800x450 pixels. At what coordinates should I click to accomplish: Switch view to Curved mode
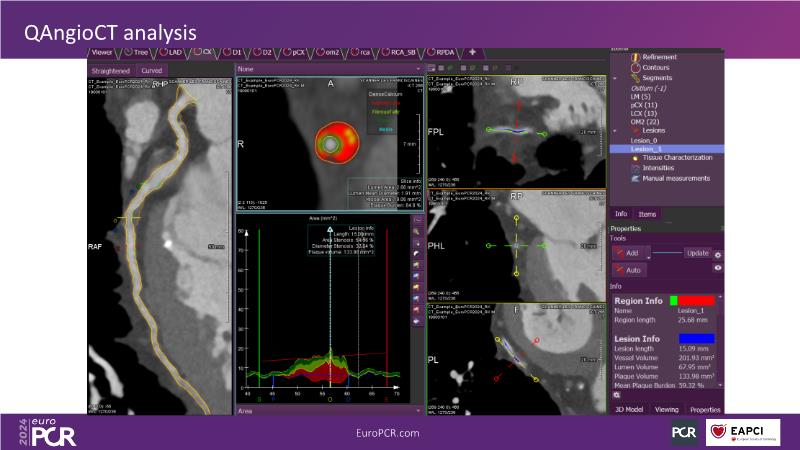[152, 71]
